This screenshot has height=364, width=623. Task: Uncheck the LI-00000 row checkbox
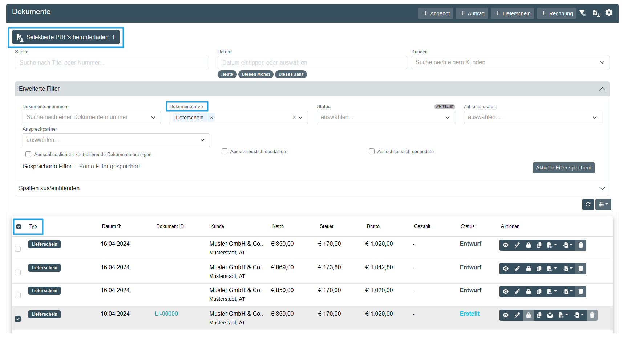click(x=18, y=319)
